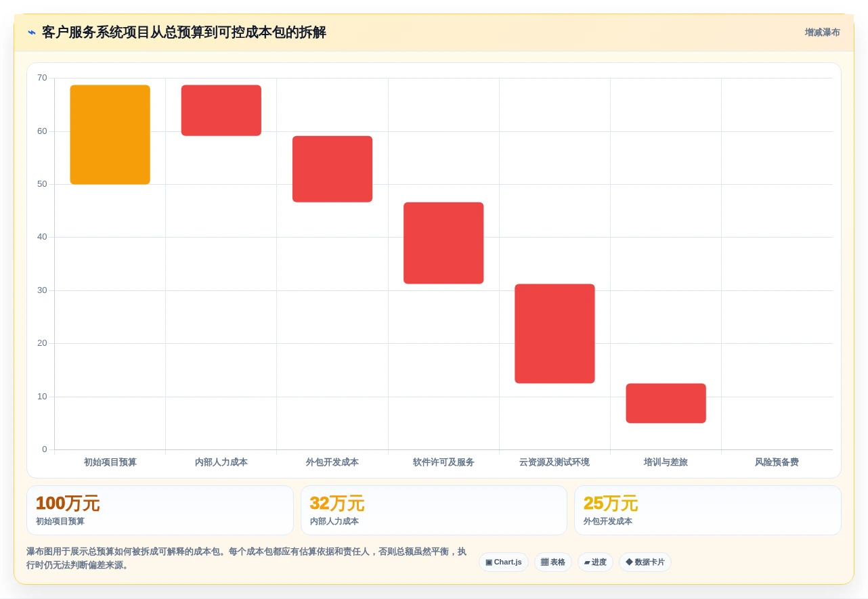Click the 外包开发成本 axis label
Viewport: 868px width, 599px height.
coord(332,462)
